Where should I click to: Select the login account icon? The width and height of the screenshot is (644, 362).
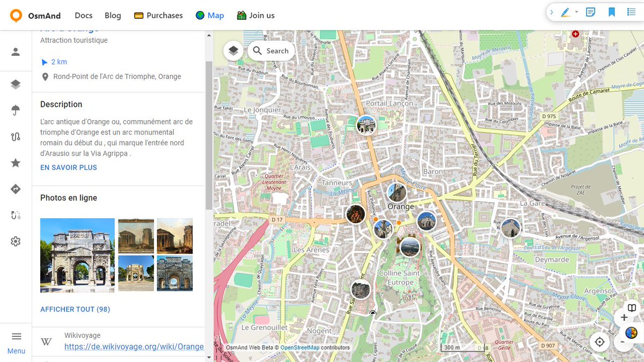pyautogui.click(x=16, y=51)
